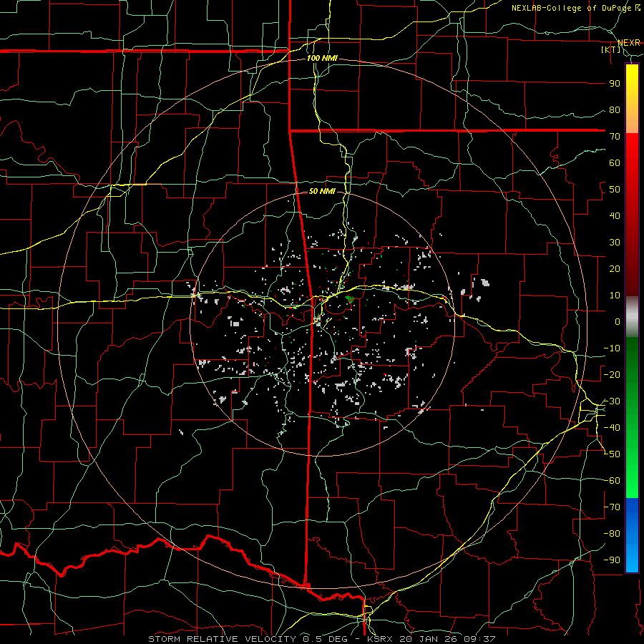Click the '-40' value on velocity scale
This screenshot has height=644, width=644.
click(612, 428)
